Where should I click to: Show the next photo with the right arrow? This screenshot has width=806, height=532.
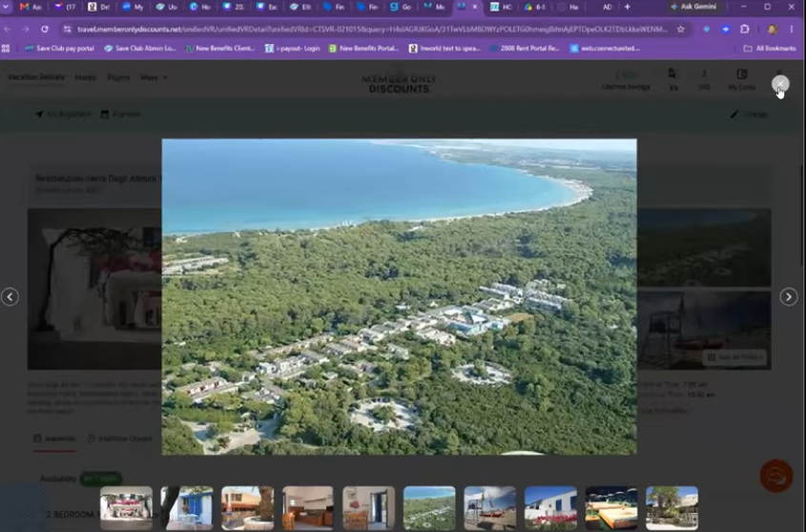(x=789, y=297)
